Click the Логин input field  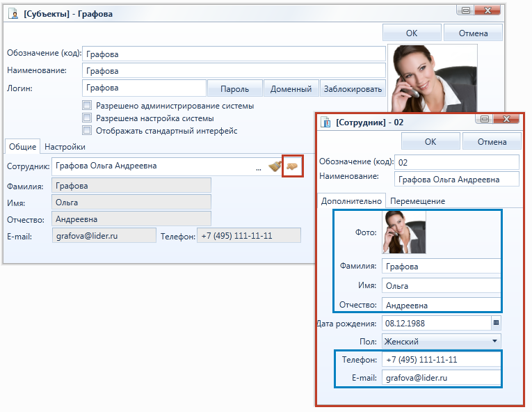point(144,88)
